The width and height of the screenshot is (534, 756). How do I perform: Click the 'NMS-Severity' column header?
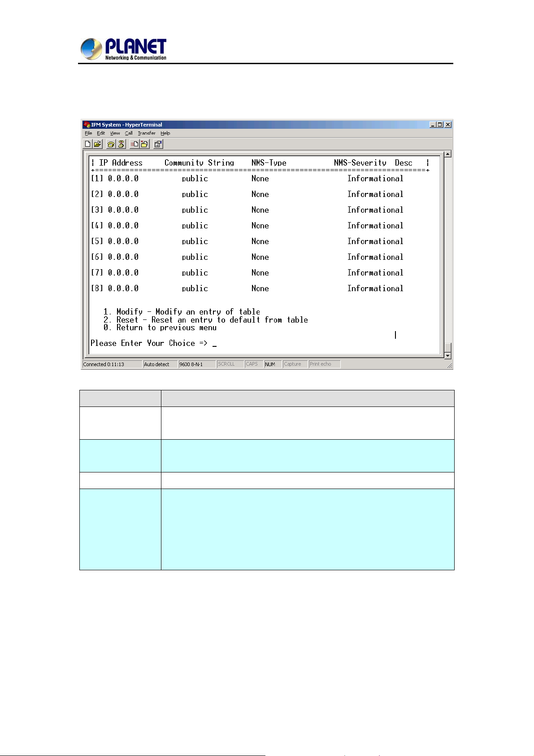tap(360, 163)
